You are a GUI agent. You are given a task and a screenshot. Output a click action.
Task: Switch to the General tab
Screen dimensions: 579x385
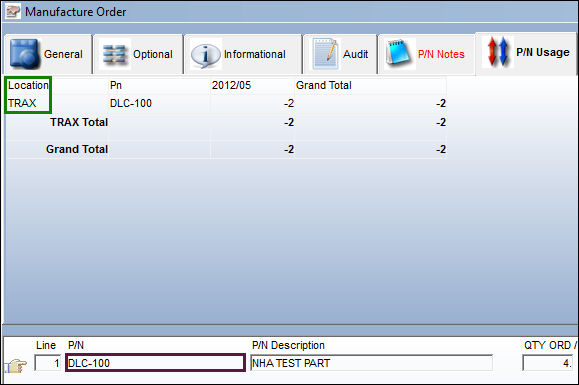click(x=48, y=54)
